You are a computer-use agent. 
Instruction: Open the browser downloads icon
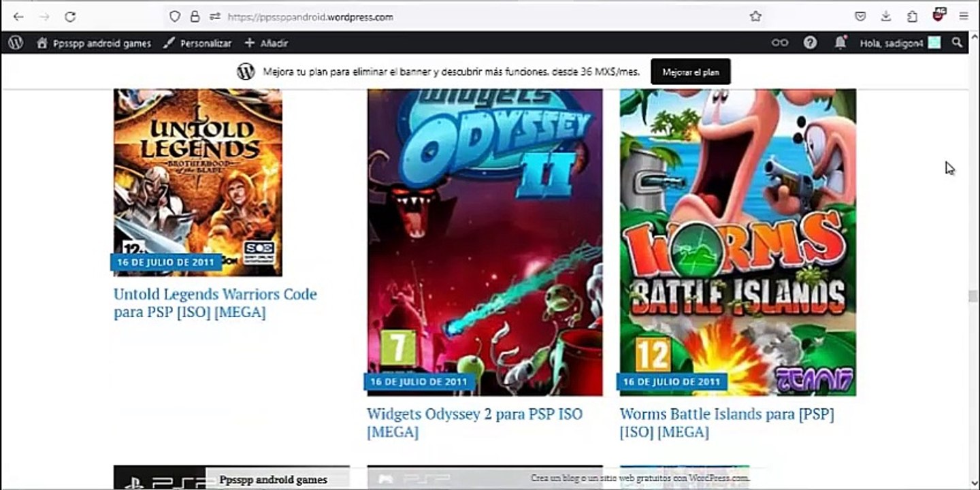click(886, 16)
